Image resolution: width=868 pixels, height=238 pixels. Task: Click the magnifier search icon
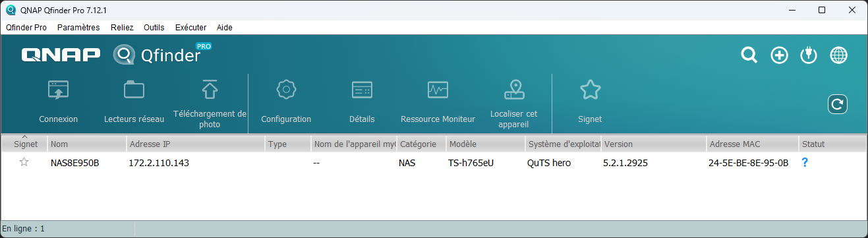click(749, 55)
